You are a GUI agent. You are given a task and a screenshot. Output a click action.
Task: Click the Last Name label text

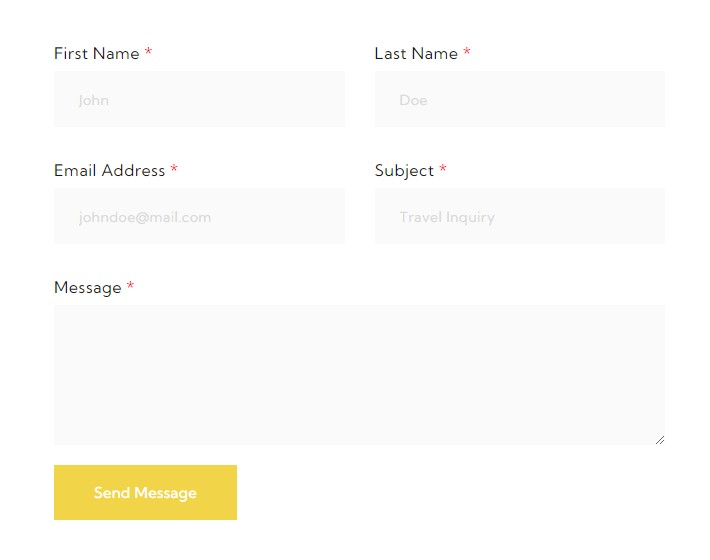[x=416, y=54]
